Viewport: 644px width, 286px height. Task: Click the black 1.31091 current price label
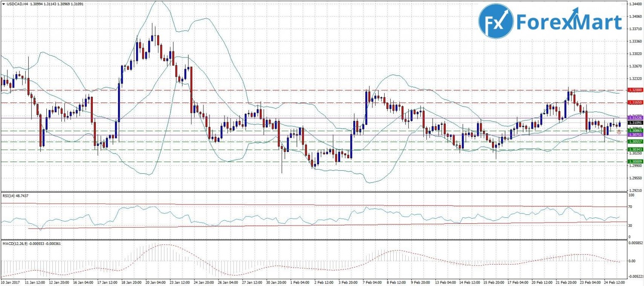point(635,123)
